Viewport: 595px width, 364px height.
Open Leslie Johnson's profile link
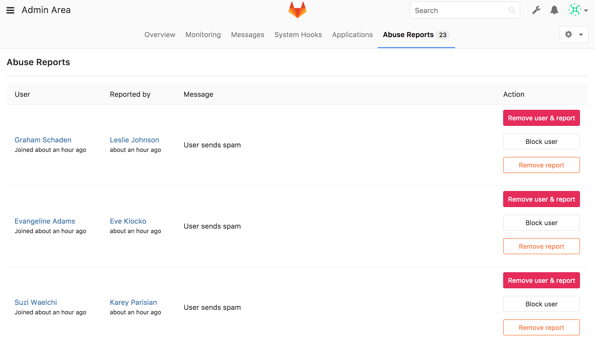(x=134, y=140)
